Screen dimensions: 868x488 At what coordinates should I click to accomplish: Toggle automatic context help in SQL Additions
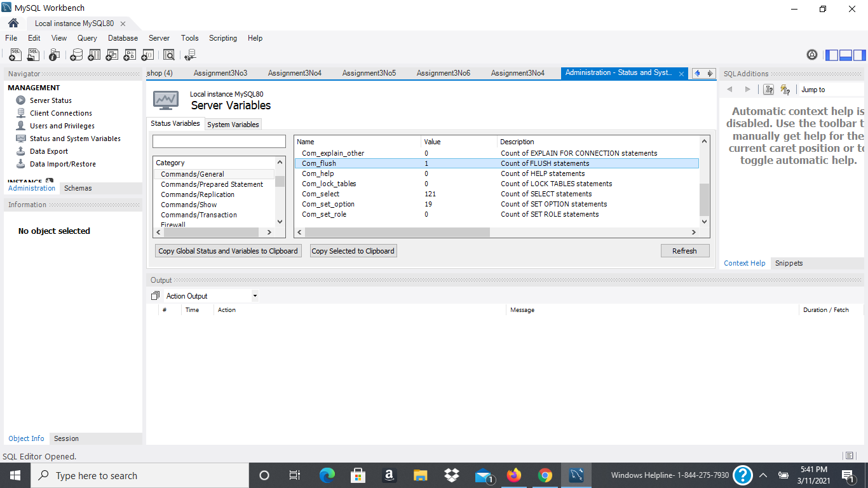pos(785,89)
